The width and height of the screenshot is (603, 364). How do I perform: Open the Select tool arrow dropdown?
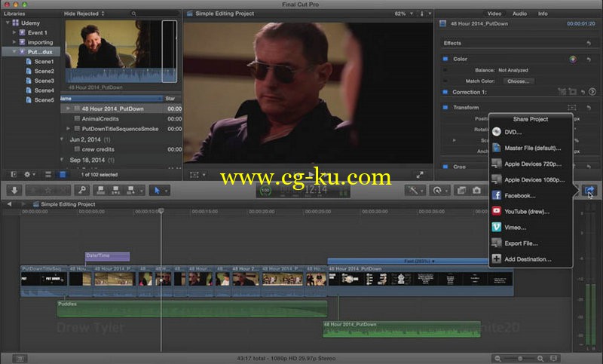[x=167, y=191]
